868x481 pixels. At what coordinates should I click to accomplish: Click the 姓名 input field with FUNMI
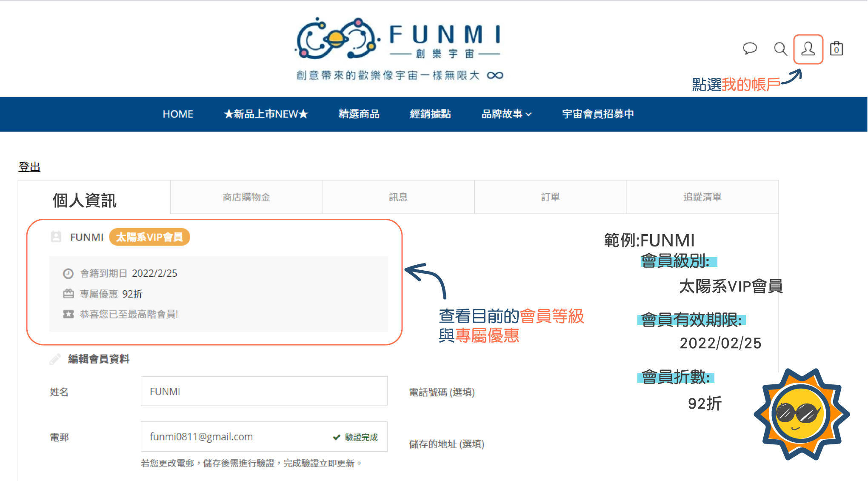[264, 391]
